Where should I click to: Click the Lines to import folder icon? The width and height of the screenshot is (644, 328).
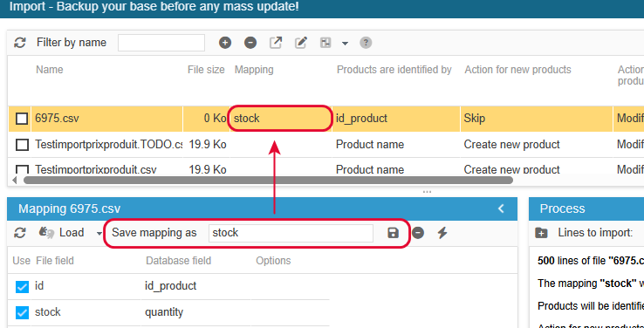pos(541,233)
